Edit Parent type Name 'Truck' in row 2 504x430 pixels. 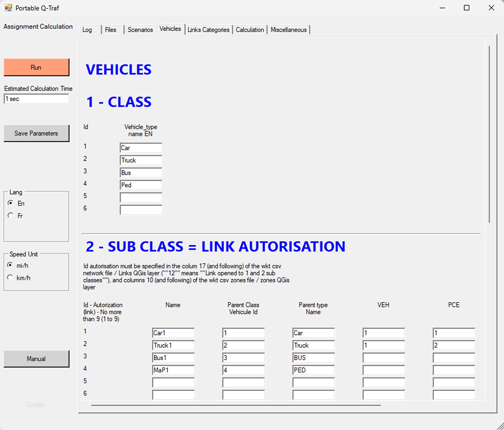314,345
